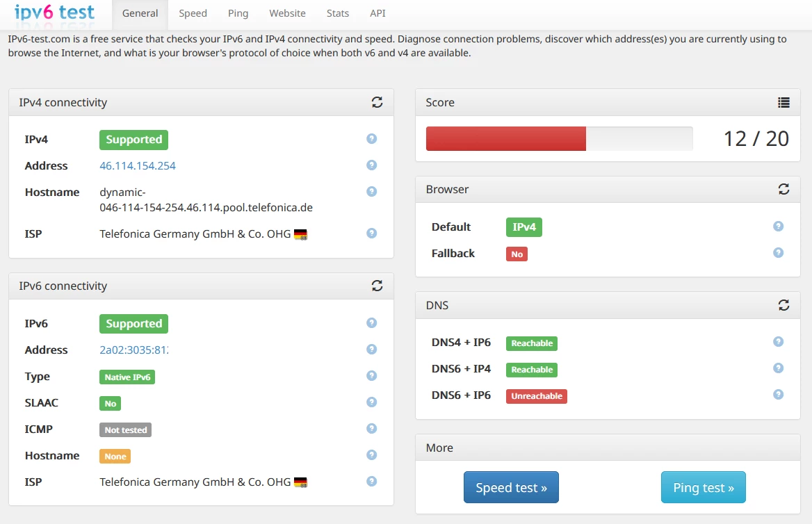This screenshot has height=524, width=812.
Task: Open help for SLAAC row
Action: (x=371, y=402)
